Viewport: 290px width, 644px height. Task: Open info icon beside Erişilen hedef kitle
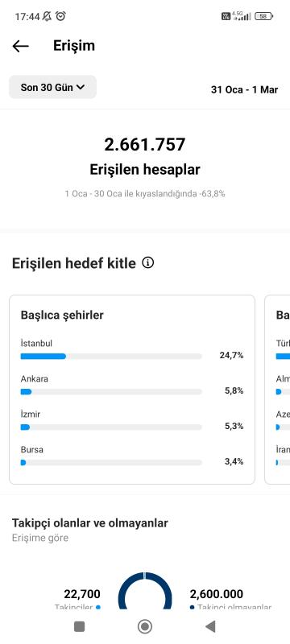coord(148,263)
